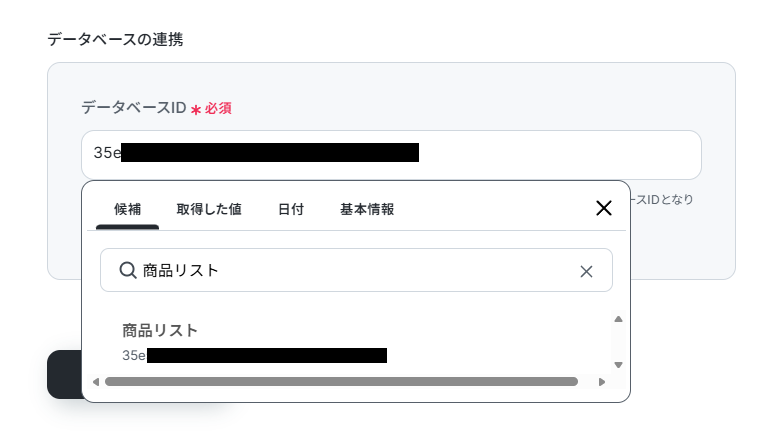Viewport: 780px width, 432px height.
Task: Select the 日付 tab
Action: pyautogui.click(x=291, y=209)
